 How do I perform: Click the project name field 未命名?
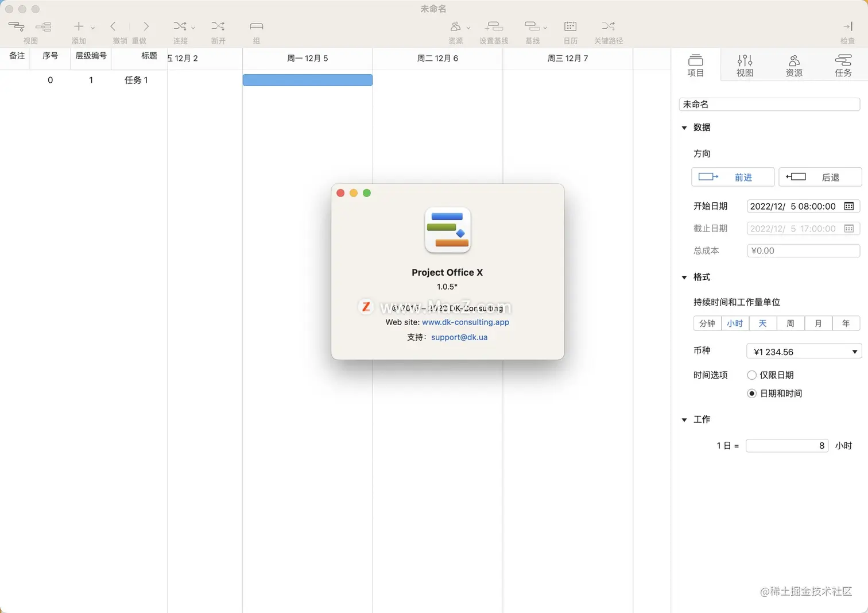point(769,104)
